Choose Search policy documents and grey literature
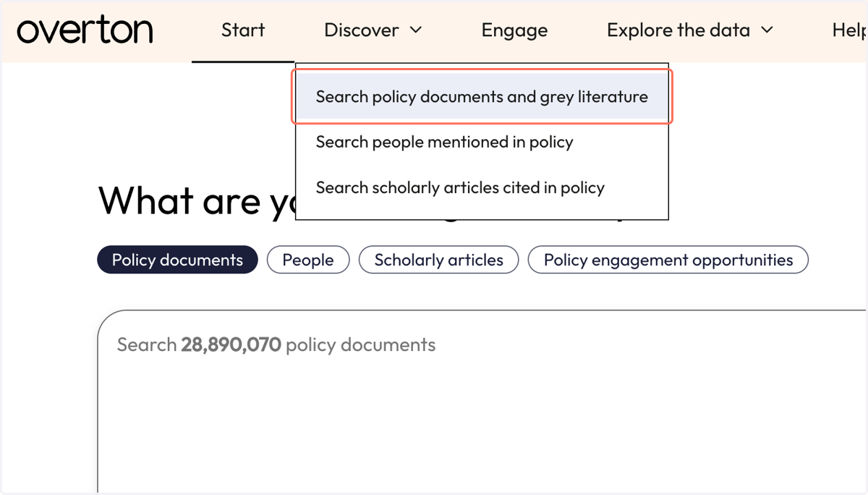The height and width of the screenshot is (495, 868). coord(482,96)
